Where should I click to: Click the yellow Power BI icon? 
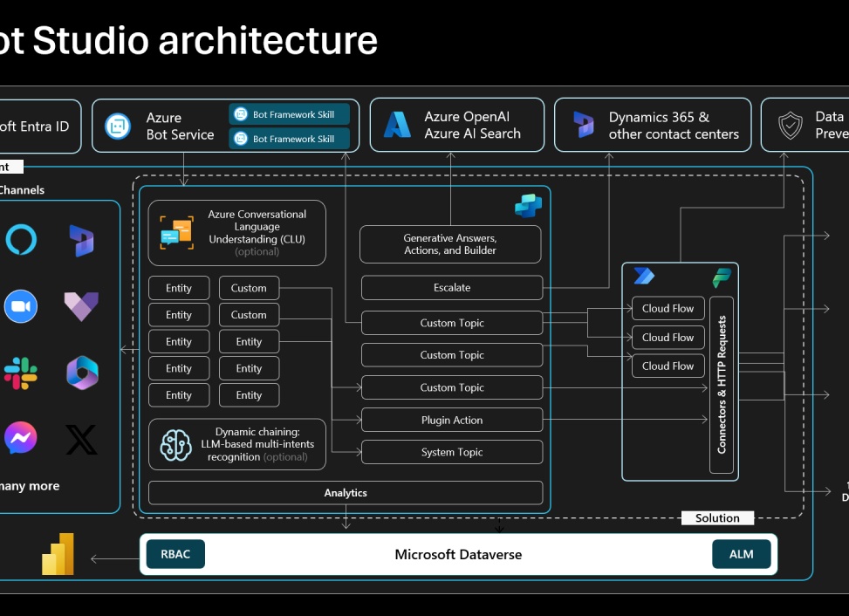coord(58,554)
